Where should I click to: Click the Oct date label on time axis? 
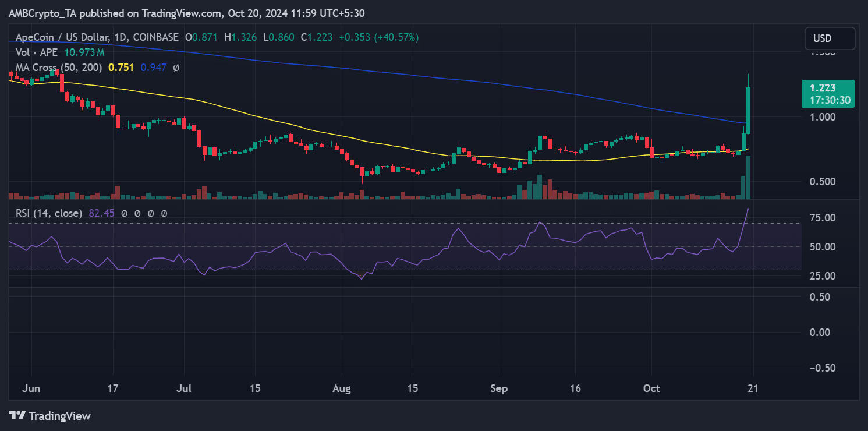click(651, 388)
